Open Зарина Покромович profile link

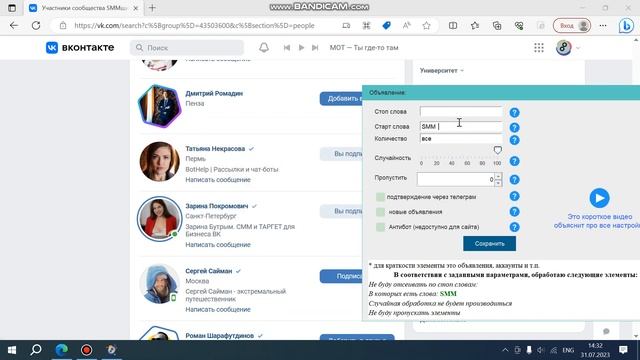(217, 206)
